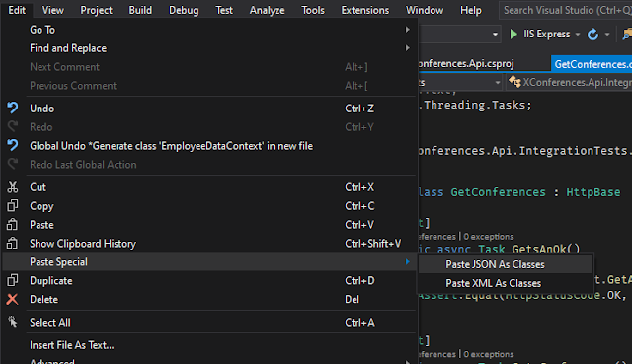Open the Debug menu
632x364 pixels.
pos(184,10)
